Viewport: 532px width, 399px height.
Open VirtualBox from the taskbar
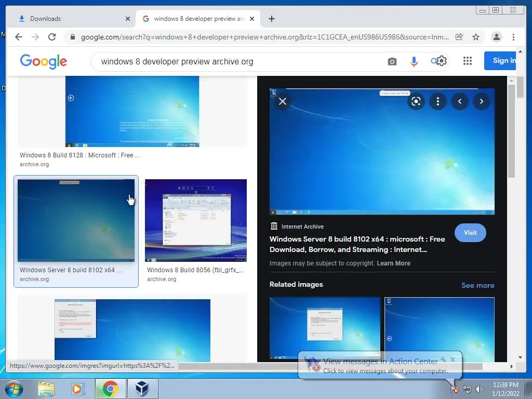(x=142, y=389)
